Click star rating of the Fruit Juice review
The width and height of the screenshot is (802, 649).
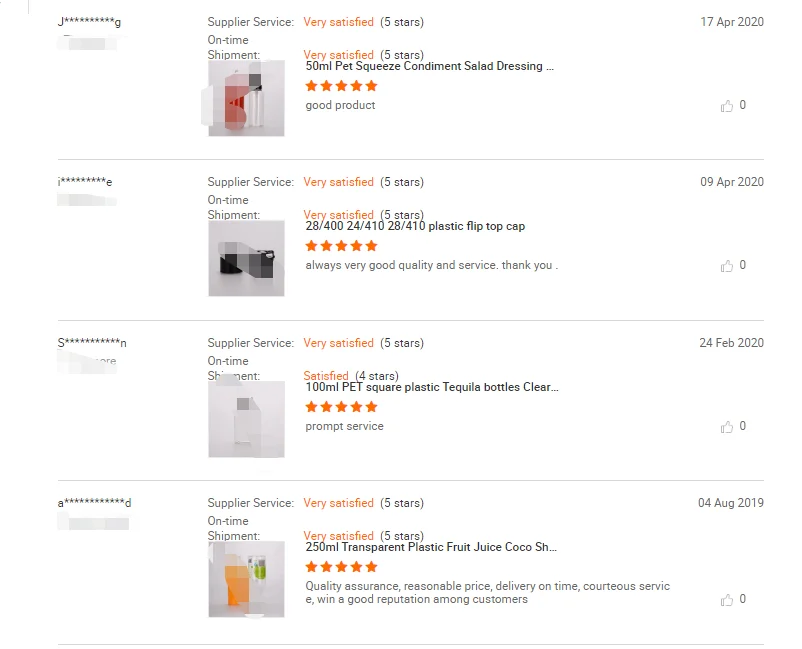point(341,567)
